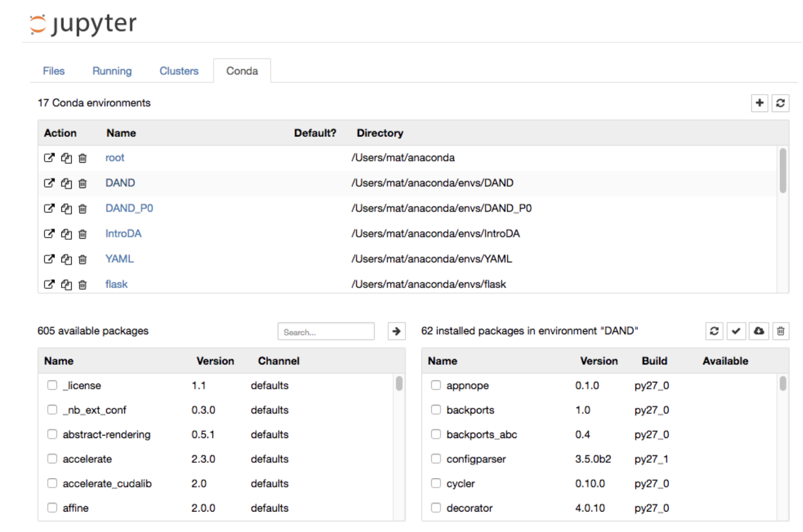Image resolution: width=803 pixels, height=532 pixels.
Task: Tick the cycler package checkbox
Action: point(436,483)
